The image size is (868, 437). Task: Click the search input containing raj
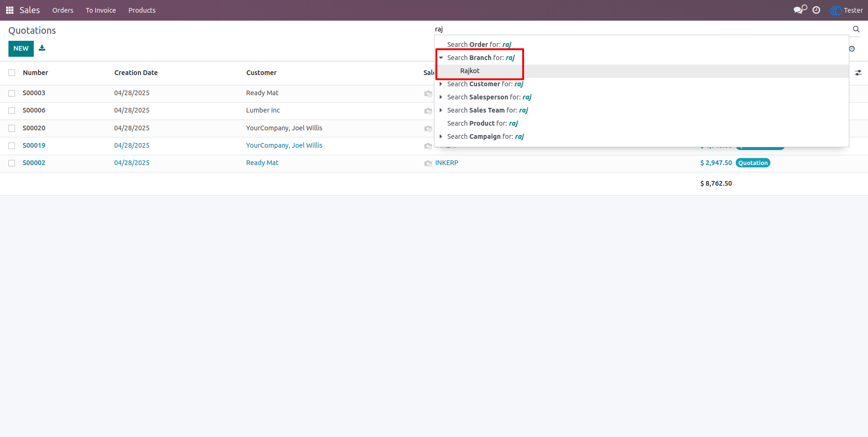[641, 29]
